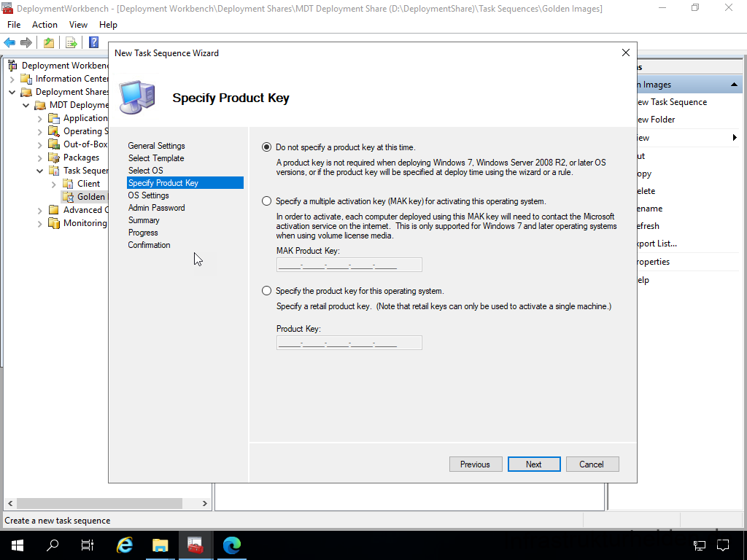
Task: Expand the Advanced Configuration node
Action: [40, 210]
